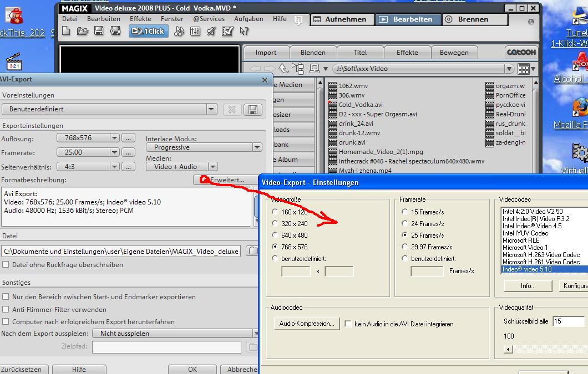Switch to the Brennen mode tab
The width and height of the screenshot is (588, 374).
(x=475, y=19)
